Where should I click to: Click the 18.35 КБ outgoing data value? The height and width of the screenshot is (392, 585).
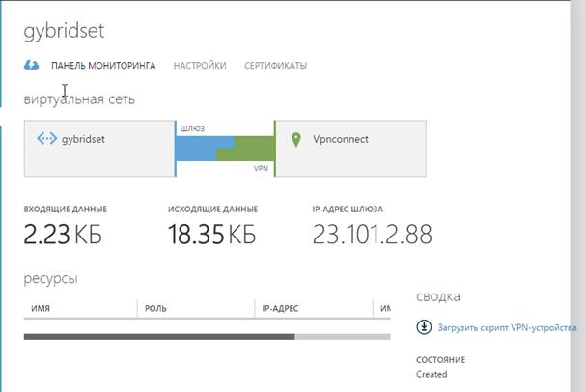click(212, 235)
